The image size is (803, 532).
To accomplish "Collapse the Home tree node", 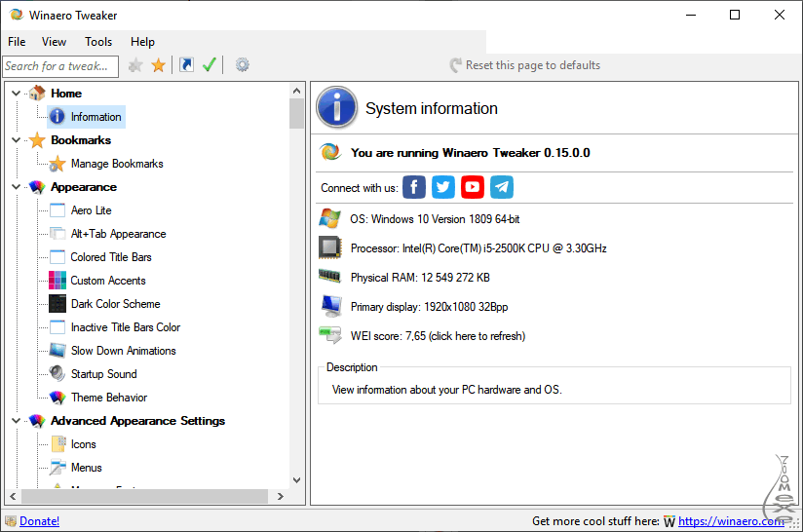I will [x=16, y=94].
